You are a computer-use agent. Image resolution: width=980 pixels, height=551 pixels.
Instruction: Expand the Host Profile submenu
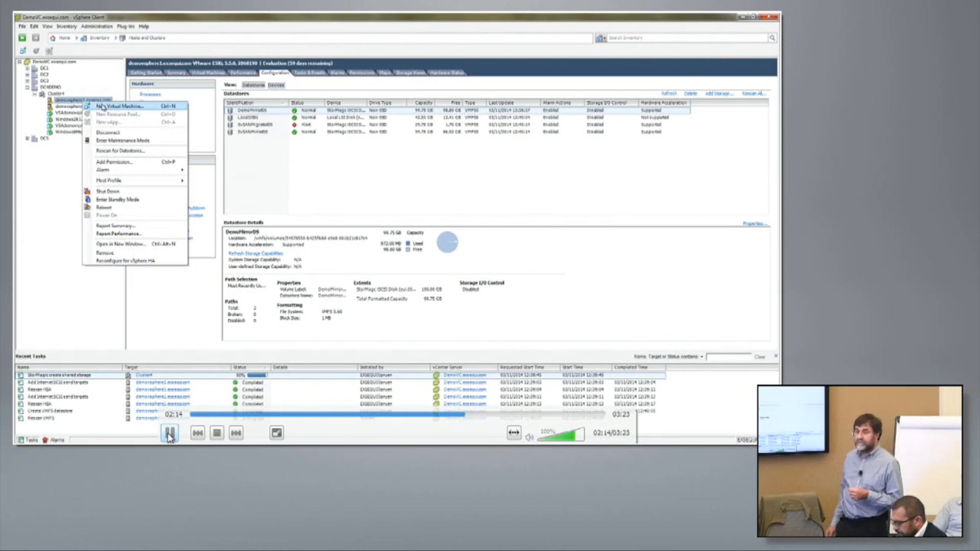[x=135, y=180]
